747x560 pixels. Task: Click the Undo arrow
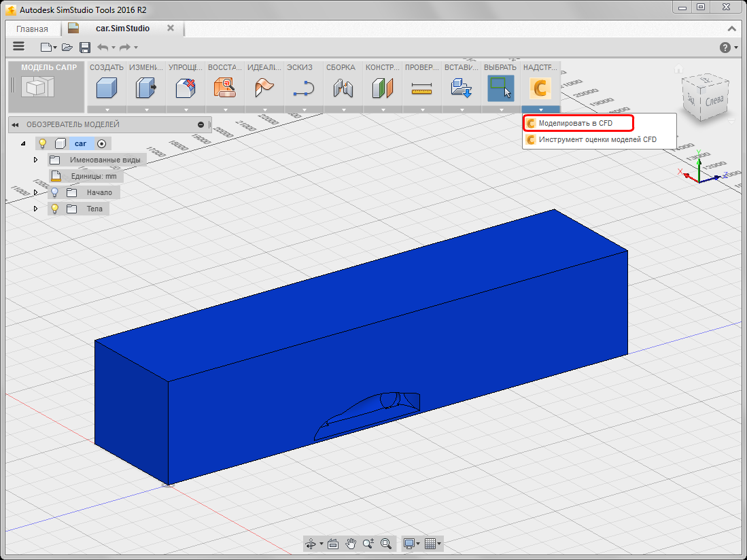tap(103, 47)
